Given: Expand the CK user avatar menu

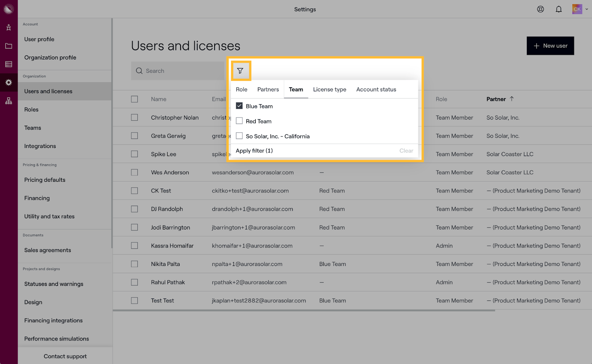Looking at the screenshot, I should click(580, 9).
